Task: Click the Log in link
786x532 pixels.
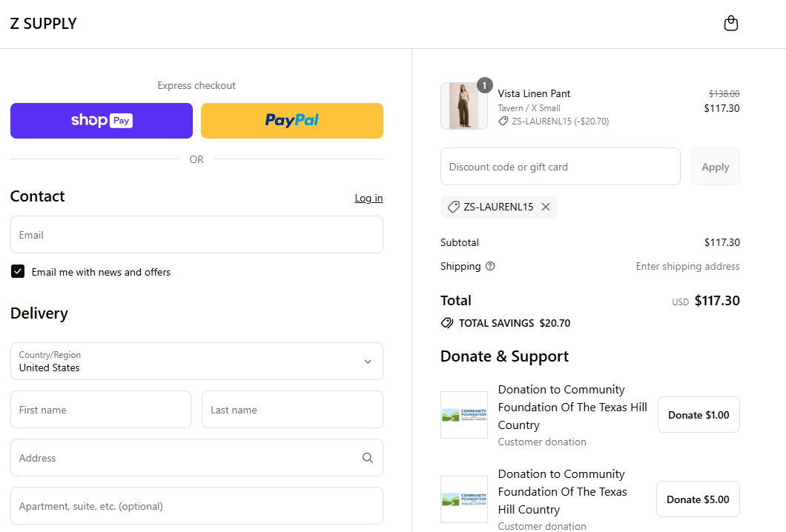Action: [369, 198]
